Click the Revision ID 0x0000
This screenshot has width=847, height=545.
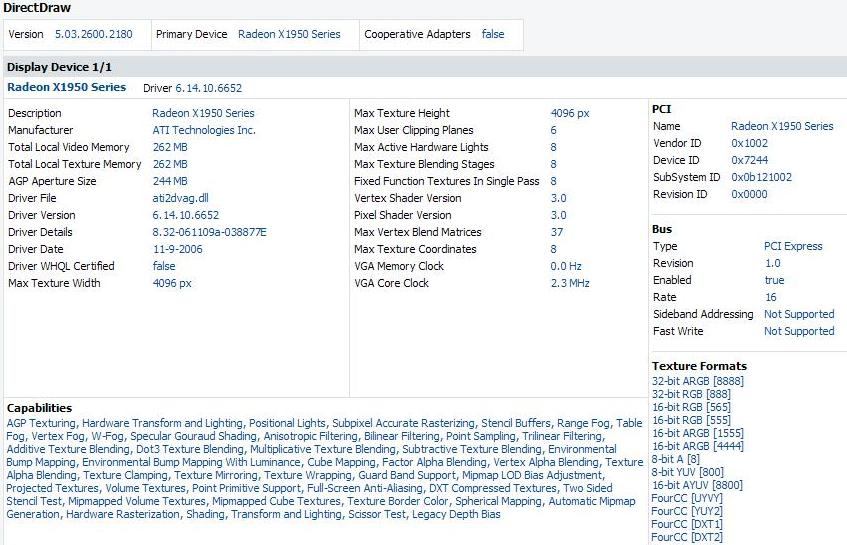pos(749,194)
